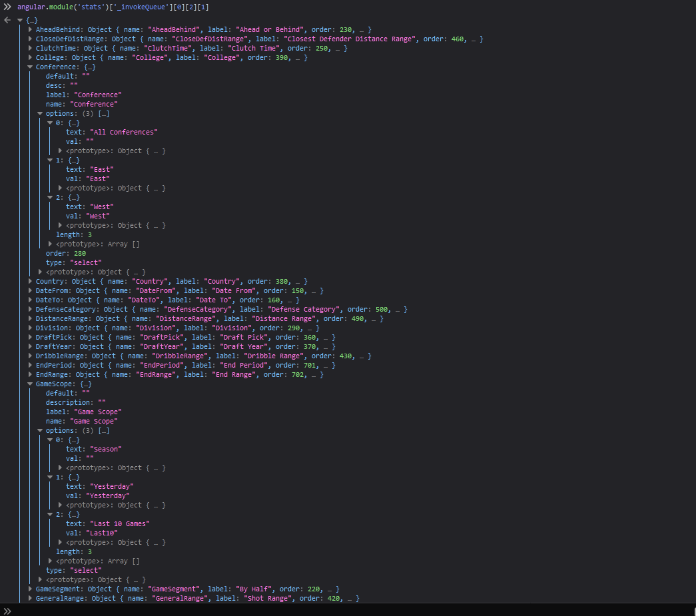Screen dimensions: 696x616
Task: Expand Array prototype under GameScope options
Action: [x=50, y=561]
